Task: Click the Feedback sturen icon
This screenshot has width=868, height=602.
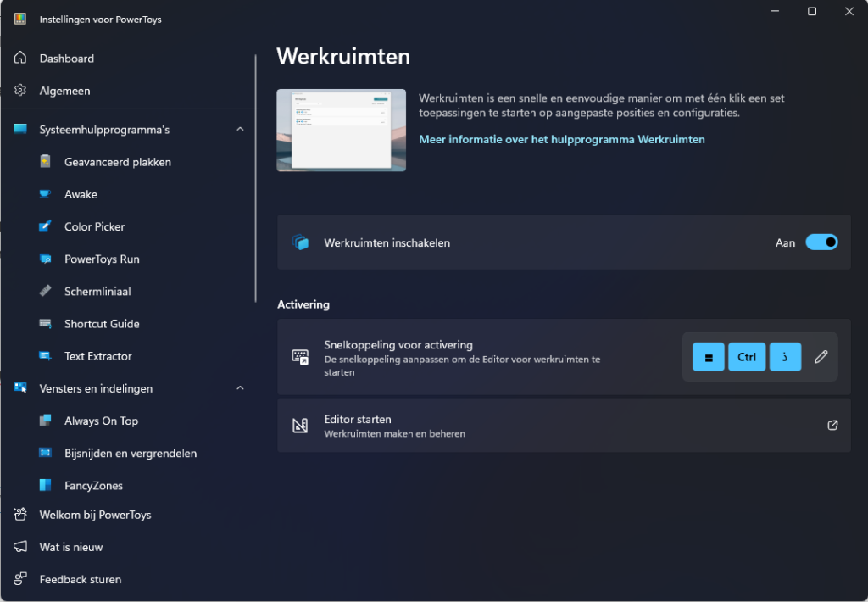Action: point(20,579)
